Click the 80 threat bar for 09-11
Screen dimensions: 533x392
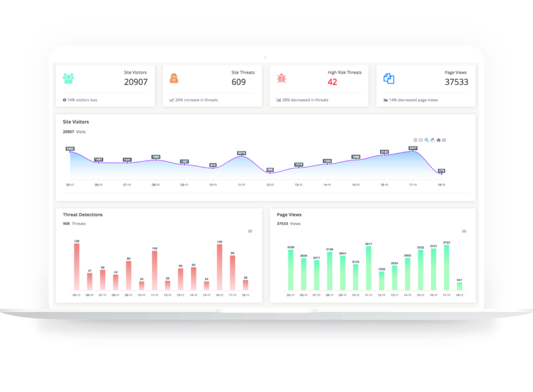(x=129, y=276)
